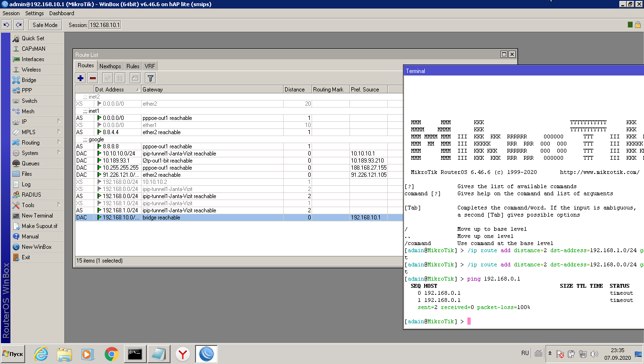Open the Session menu
This screenshot has height=364, width=644.
(x=11, y=13)
